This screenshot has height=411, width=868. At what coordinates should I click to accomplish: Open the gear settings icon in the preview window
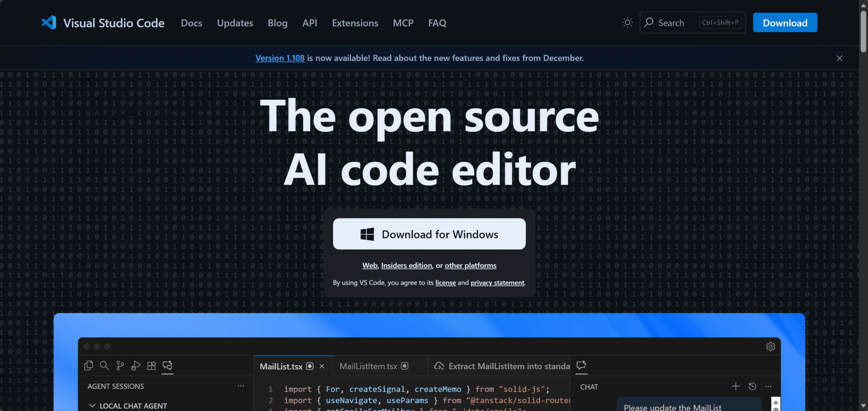[771, 347]
